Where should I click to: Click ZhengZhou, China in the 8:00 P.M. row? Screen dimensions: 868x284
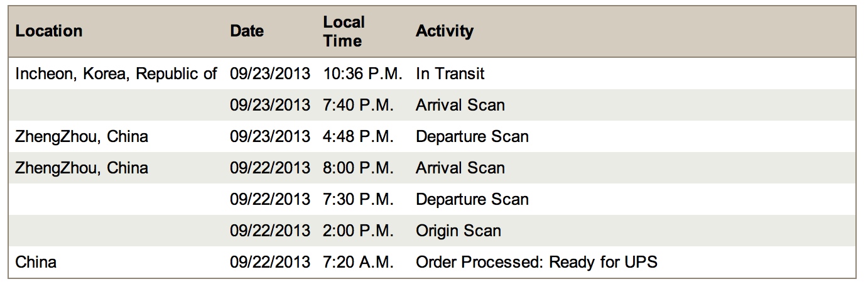click(x=82, y=168)
